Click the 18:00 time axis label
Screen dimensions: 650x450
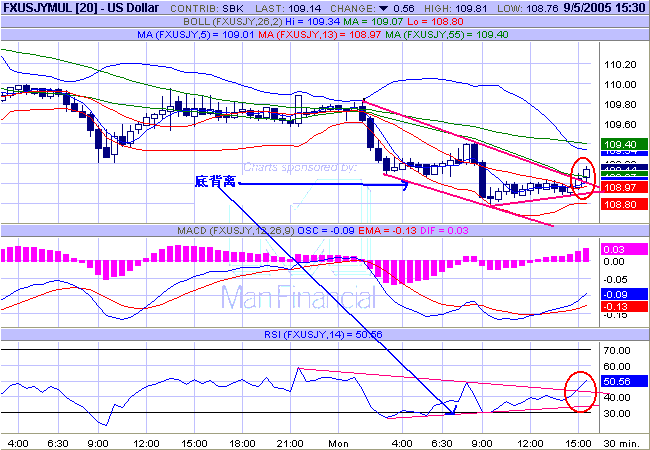pos(242,444)
